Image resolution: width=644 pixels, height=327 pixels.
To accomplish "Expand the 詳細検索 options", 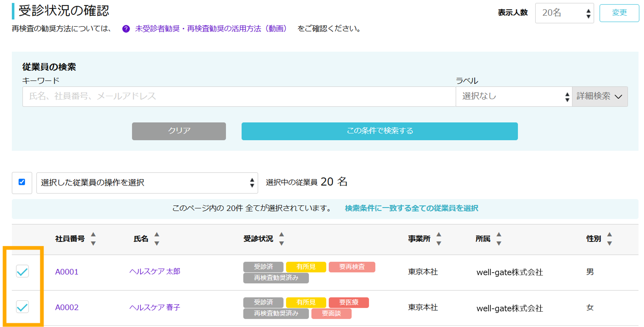I will click(x=600, y=96).
